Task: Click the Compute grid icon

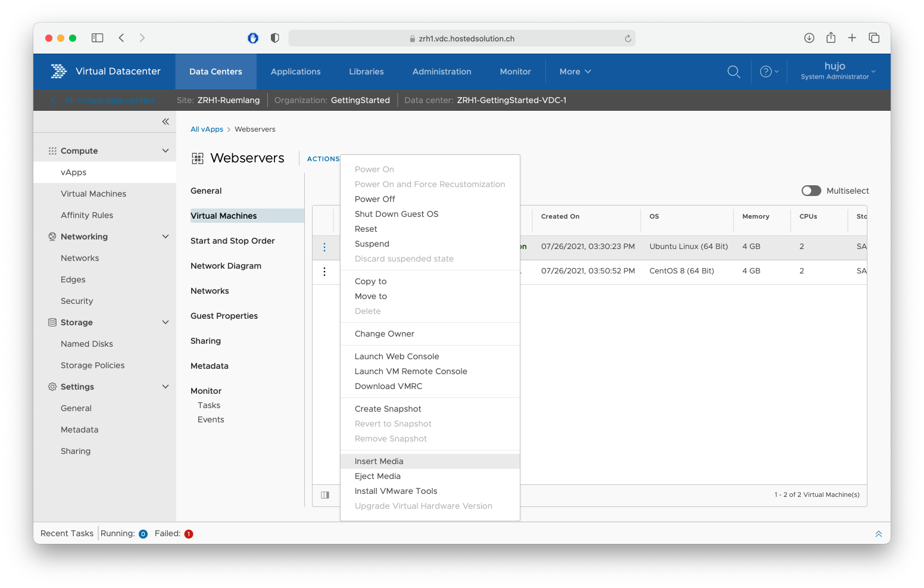Action: (52, 151)
